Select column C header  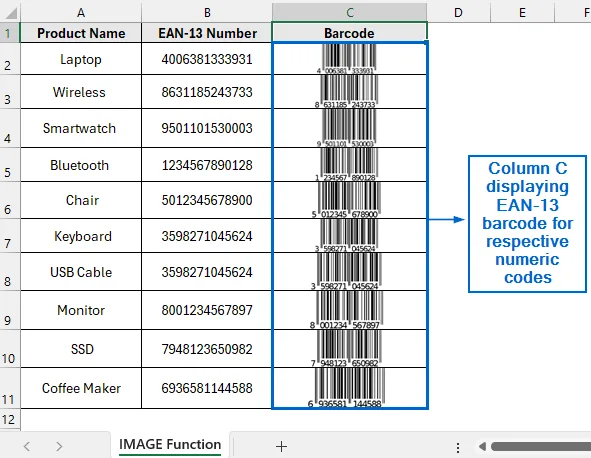(349, 12)
